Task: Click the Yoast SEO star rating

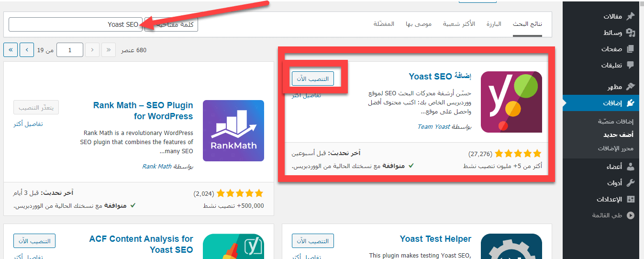Action: coord(518,154)
